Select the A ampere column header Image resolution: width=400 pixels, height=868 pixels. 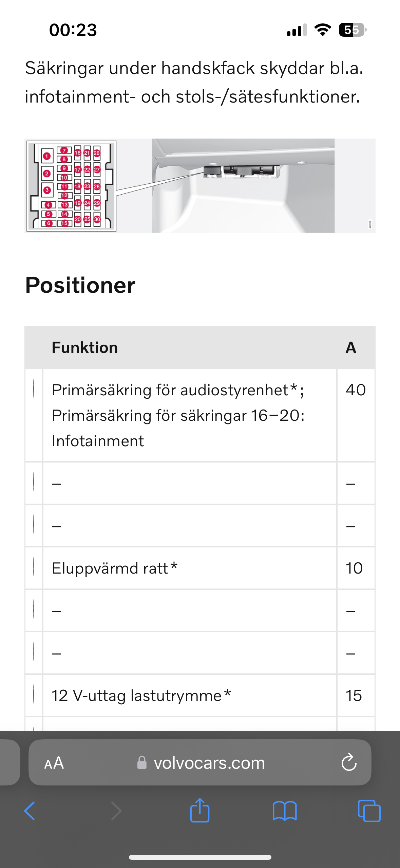tap(351, 347)
